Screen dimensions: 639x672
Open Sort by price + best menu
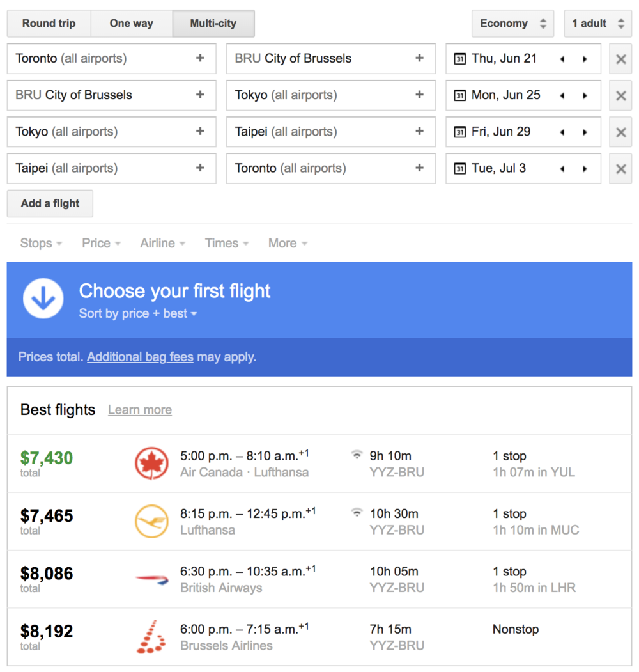(138, 314)
